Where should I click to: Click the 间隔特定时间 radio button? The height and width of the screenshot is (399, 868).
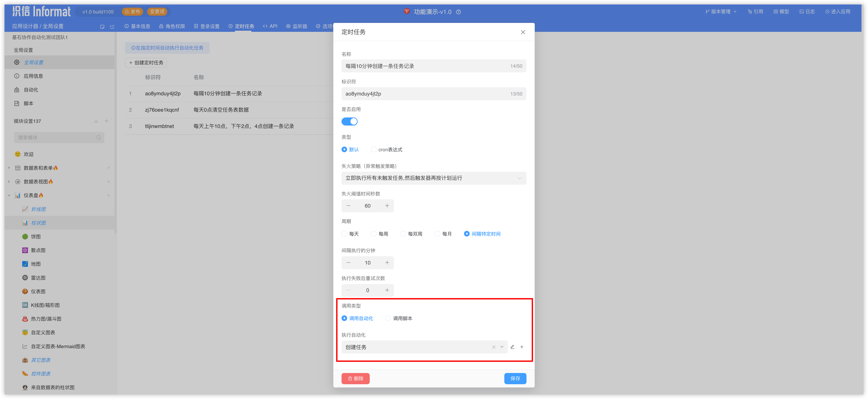point(467,234)
